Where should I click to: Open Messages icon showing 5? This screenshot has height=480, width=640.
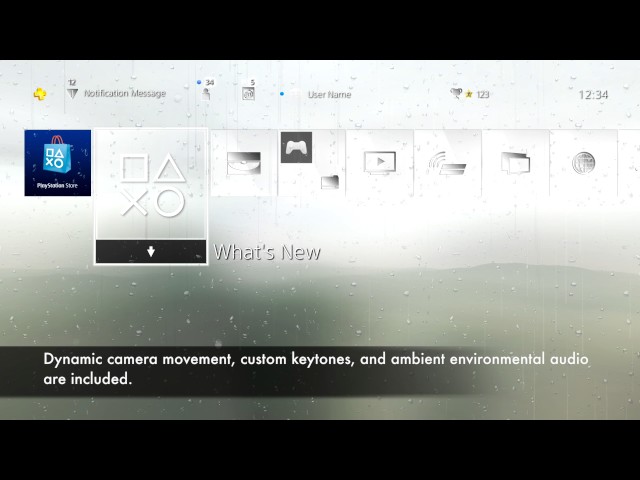pos(248,90)
